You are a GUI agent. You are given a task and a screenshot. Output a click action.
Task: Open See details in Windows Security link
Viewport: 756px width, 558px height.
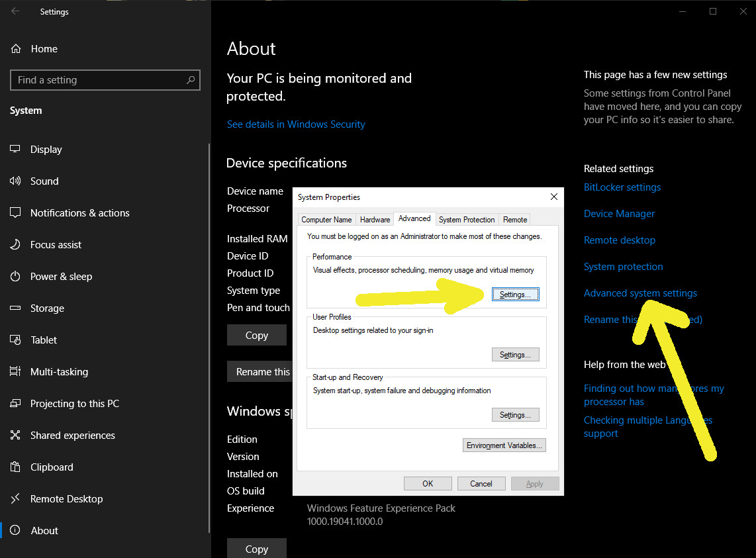click(x=296, y=124)
